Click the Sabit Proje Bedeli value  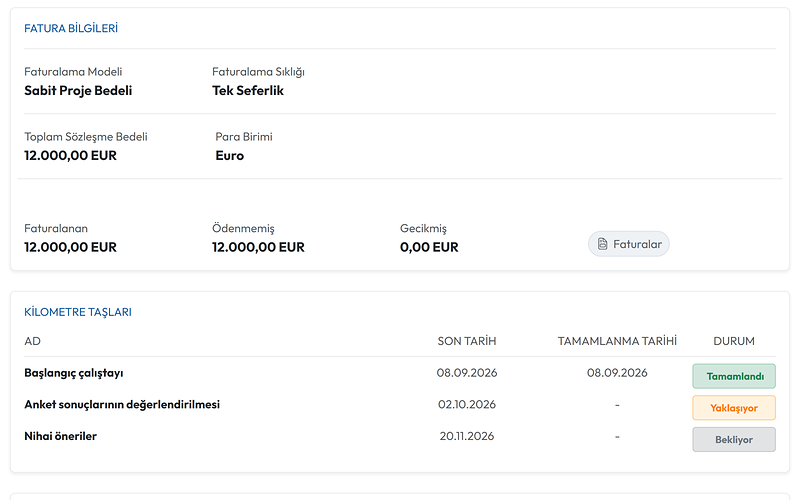tap(78, 91)
